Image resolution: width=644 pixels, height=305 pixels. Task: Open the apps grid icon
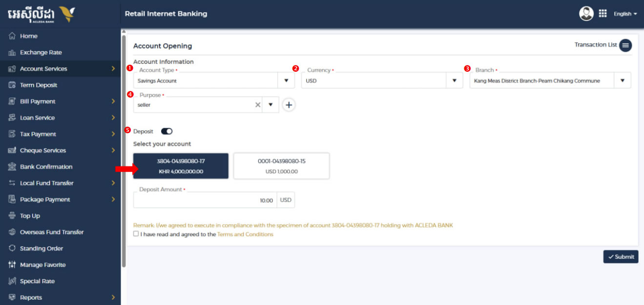pos(602,14)
